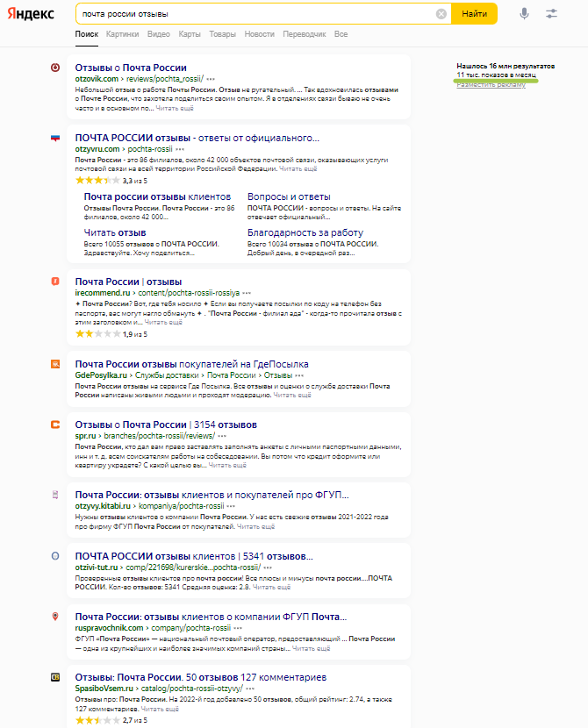The width and height of the screenshot is (588, 728).
Task: Open result 50 отзывов 127 комментариев
Action: (201, 677)
